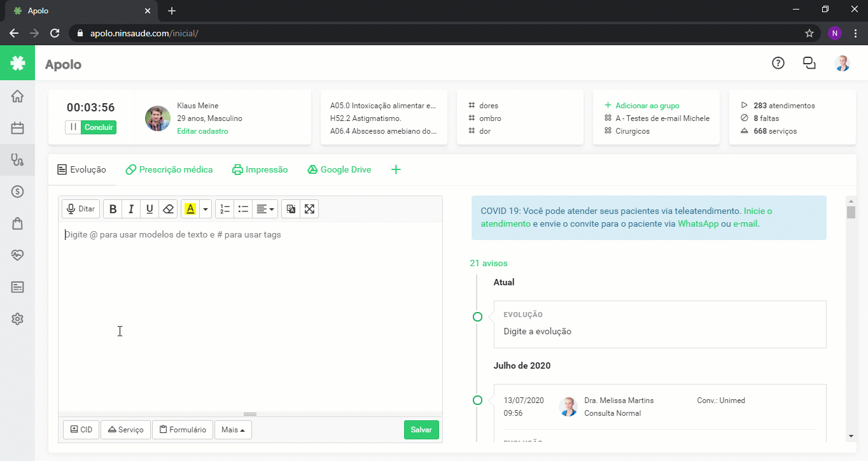Switch to the Google Drive tab
This screenshot has width=868, height=461.
click(x=339, y=169)
